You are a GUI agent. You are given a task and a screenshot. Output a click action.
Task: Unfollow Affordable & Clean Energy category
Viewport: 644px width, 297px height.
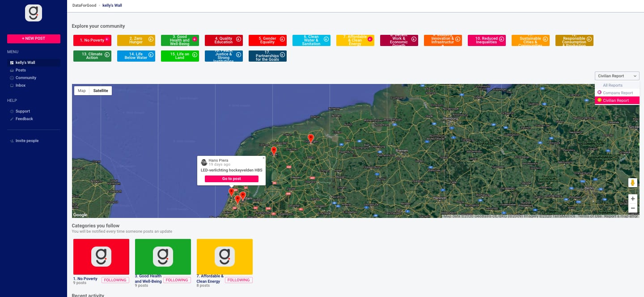(x=239, y=280)
